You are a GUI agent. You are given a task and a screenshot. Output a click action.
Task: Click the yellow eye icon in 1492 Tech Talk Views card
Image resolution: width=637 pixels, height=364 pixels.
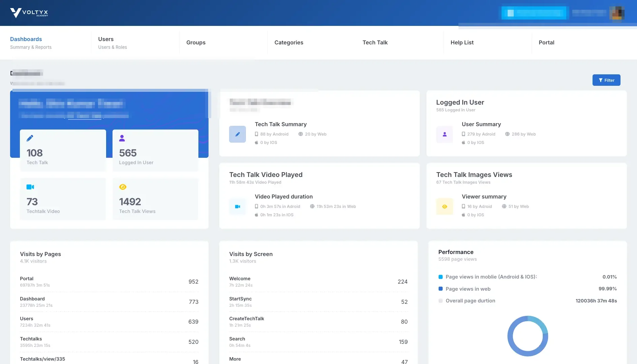point(123,187)
